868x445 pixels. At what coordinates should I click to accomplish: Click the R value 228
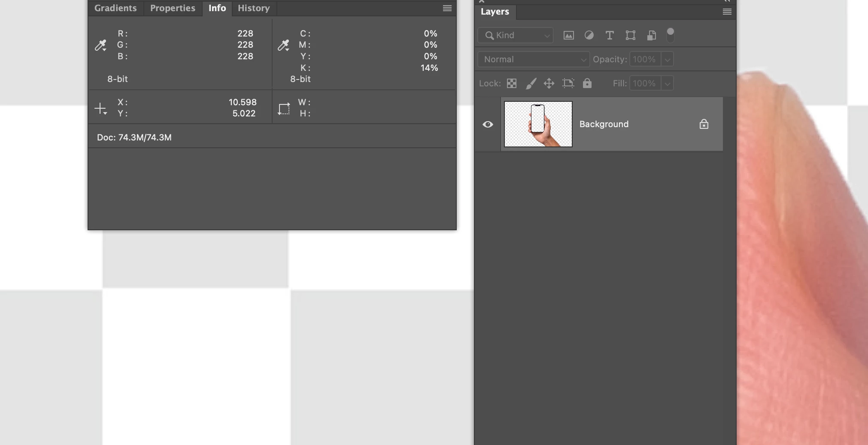pyautogui.click(x=245, y=34)
